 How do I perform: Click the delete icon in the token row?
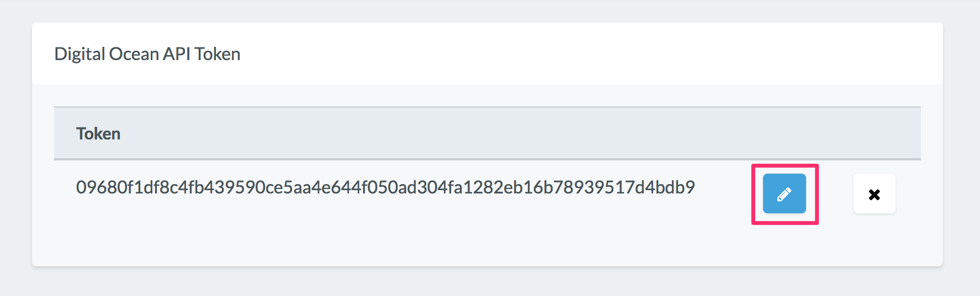[874, 193]
